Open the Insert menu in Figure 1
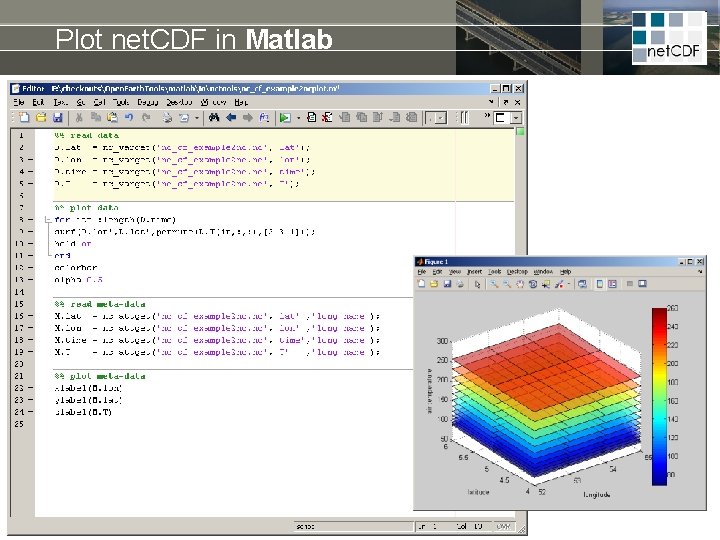Screen dimensions: 720x540 click(x=474, y=272)
